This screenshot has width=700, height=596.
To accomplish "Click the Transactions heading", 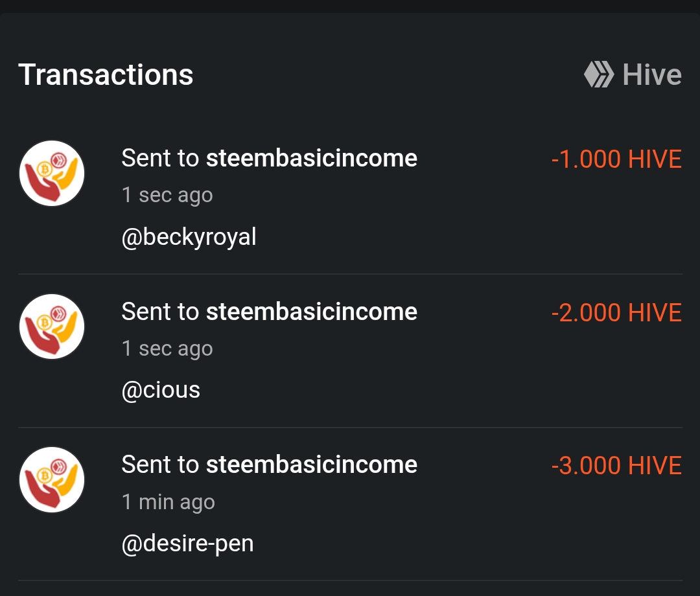I will coord(106,74).
